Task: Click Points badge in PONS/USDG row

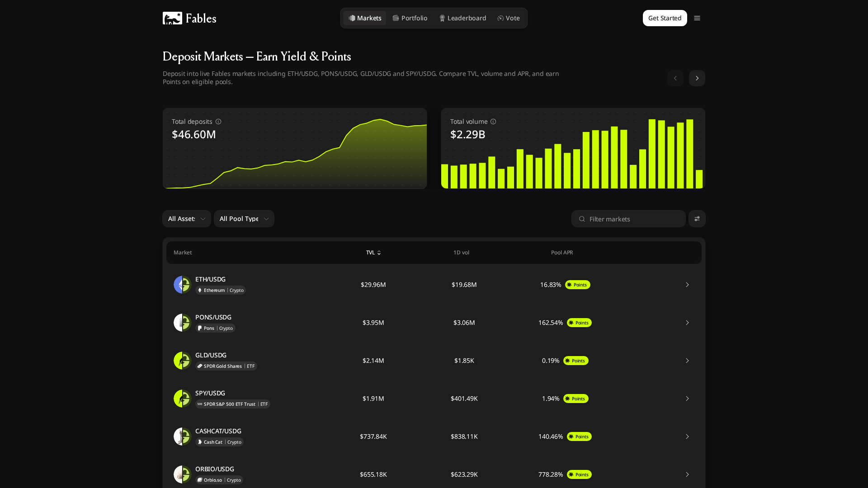Action: coord(579,323)
